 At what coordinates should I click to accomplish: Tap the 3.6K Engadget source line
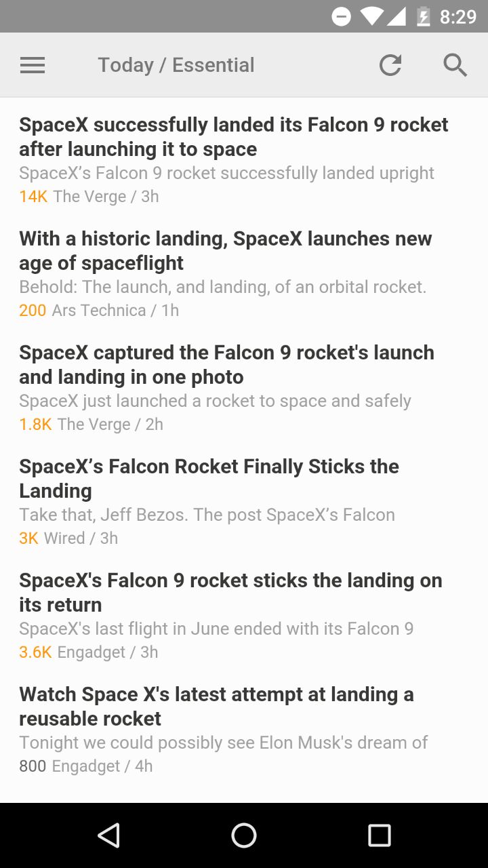pyautogui.click(x=89, y=652)
